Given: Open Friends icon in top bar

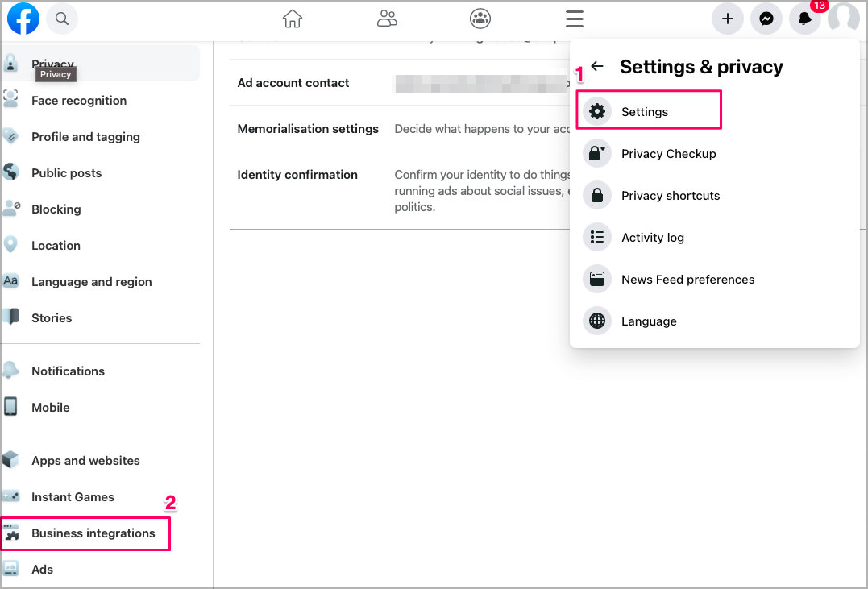Looking at the screenshot, I should (x=387, y=19).
